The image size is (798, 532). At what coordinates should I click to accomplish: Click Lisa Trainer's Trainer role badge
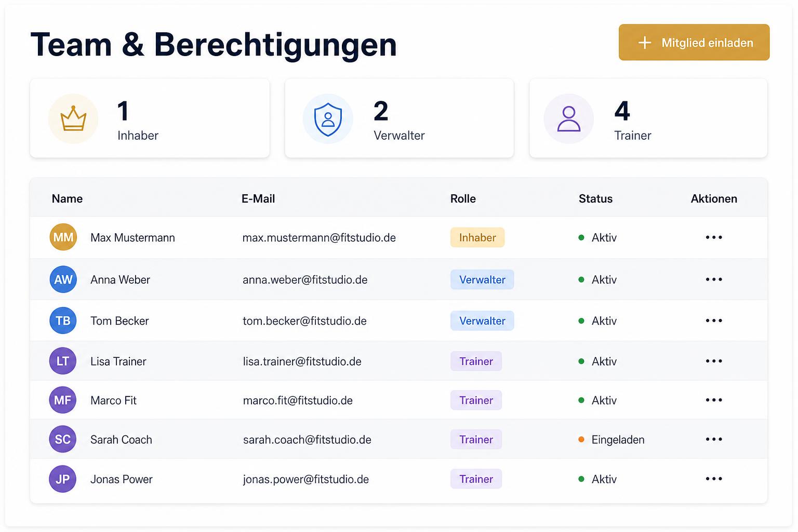click(476, 361)
